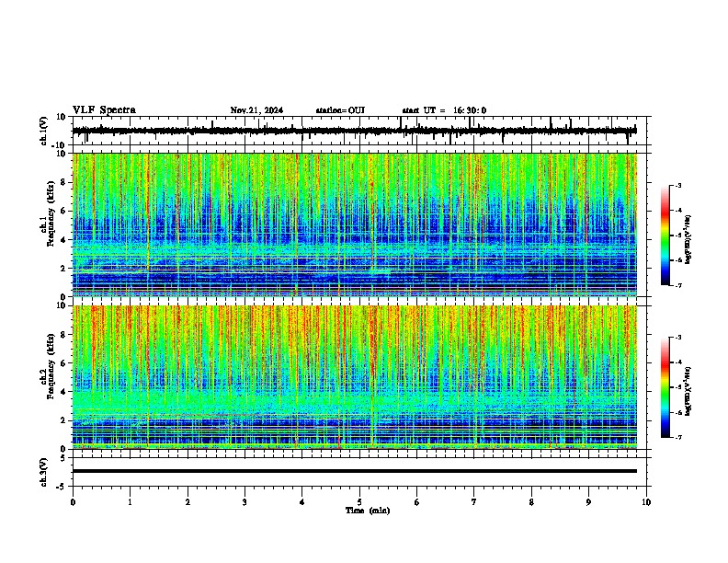
Task: Click the ch.1 color scale bar
Action: pyautogui.click(x=665, y=236)
